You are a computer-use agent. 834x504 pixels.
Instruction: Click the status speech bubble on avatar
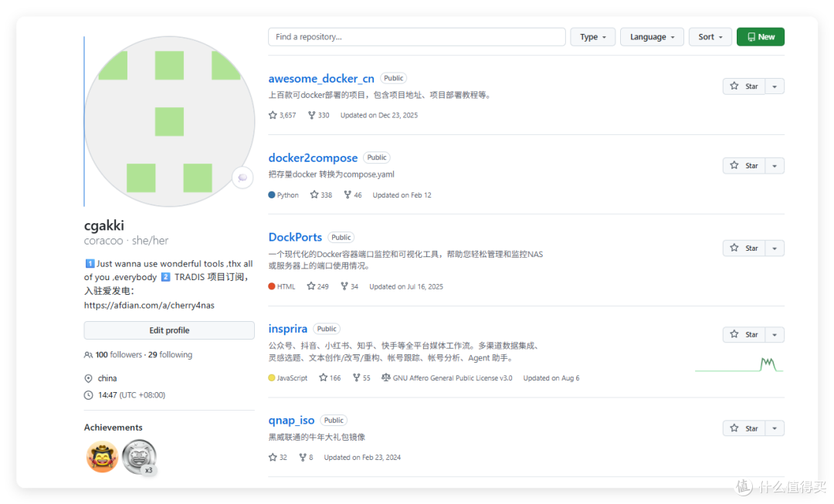click(242, 178)
